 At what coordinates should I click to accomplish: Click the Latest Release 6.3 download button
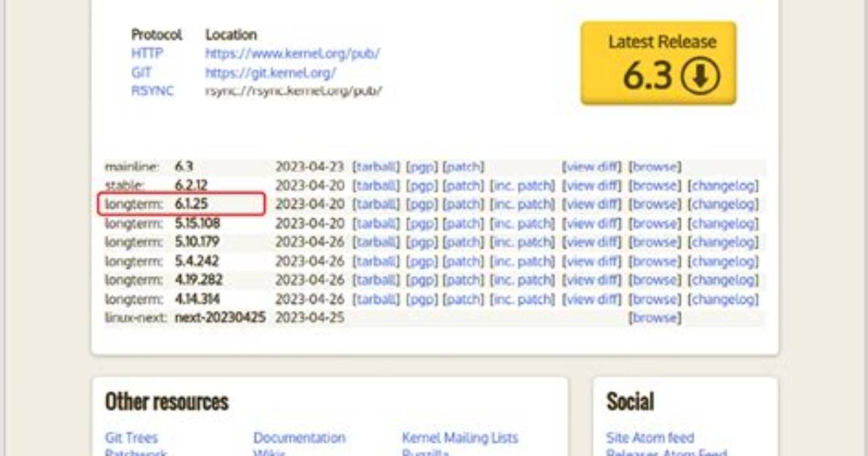pos(658,62)
